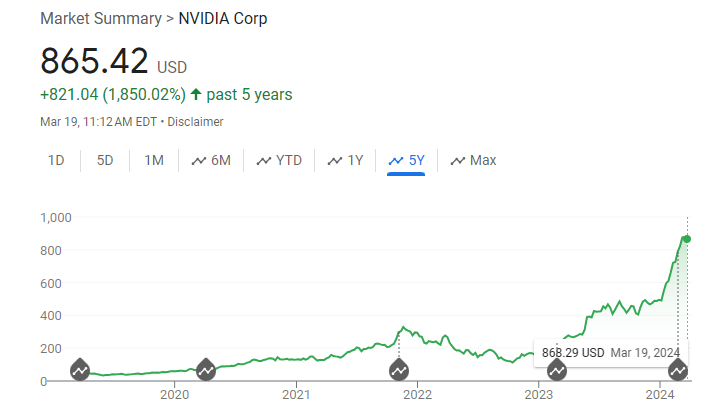This screenshot has height=415, width=726.
Task: Click the trend icon beside YTD
Action: (264, 160)
